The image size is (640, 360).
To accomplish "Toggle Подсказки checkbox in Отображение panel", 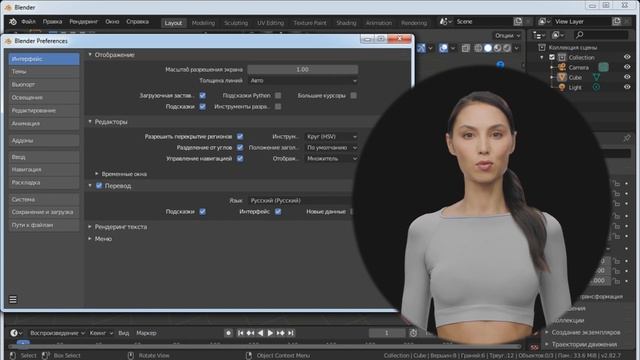I will 202,107.
